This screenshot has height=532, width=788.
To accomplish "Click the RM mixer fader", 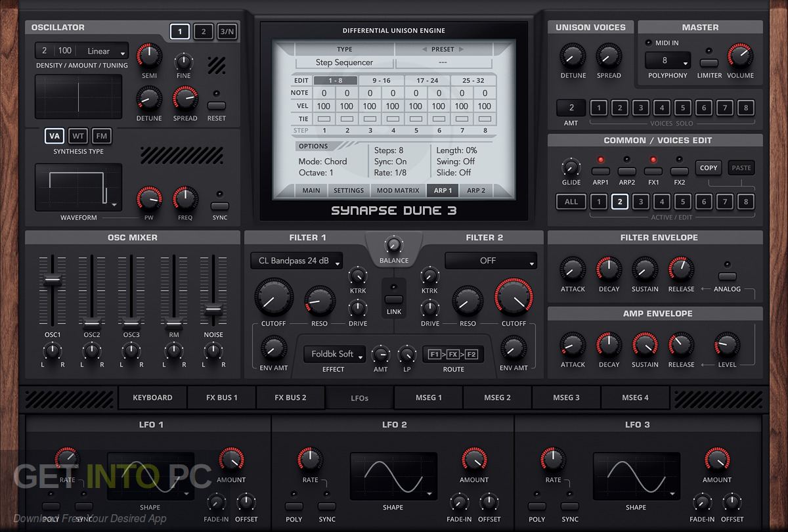I will (x=173, y=322).
